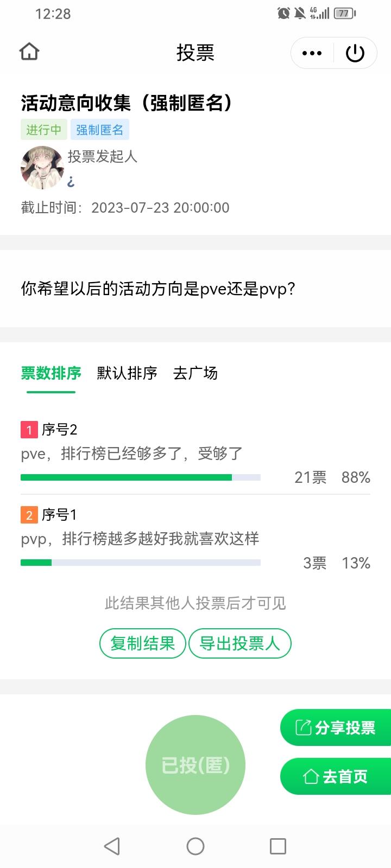Open the 去广场 tab
This screenshot has width=391, height=868.
195,373
